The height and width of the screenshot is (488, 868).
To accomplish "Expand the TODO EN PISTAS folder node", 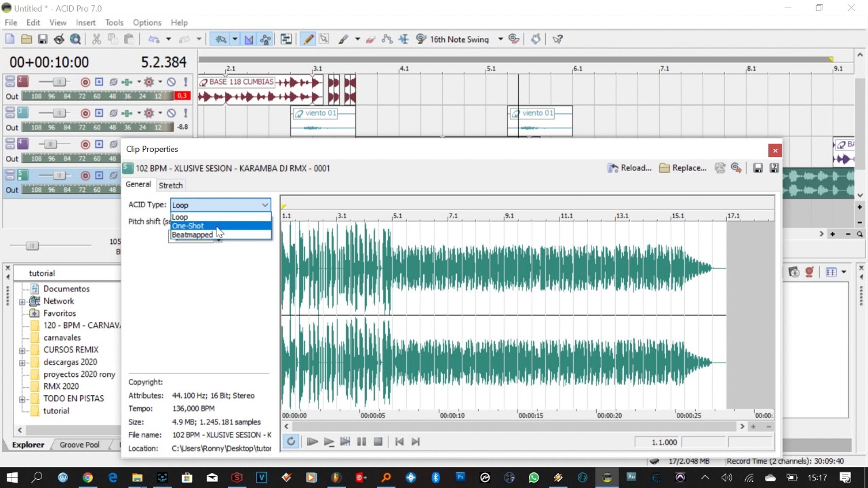I will tap(22, 399).
